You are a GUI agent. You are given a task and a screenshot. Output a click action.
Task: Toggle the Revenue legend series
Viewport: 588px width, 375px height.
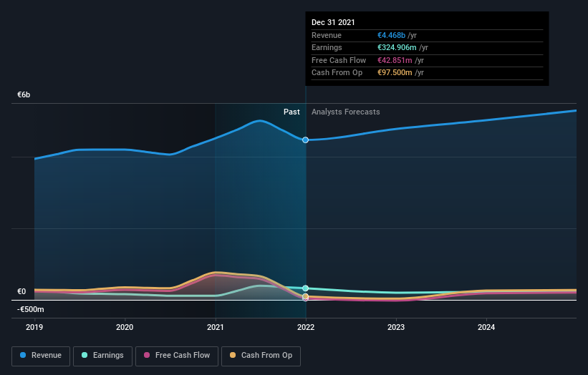click(41, 356)
